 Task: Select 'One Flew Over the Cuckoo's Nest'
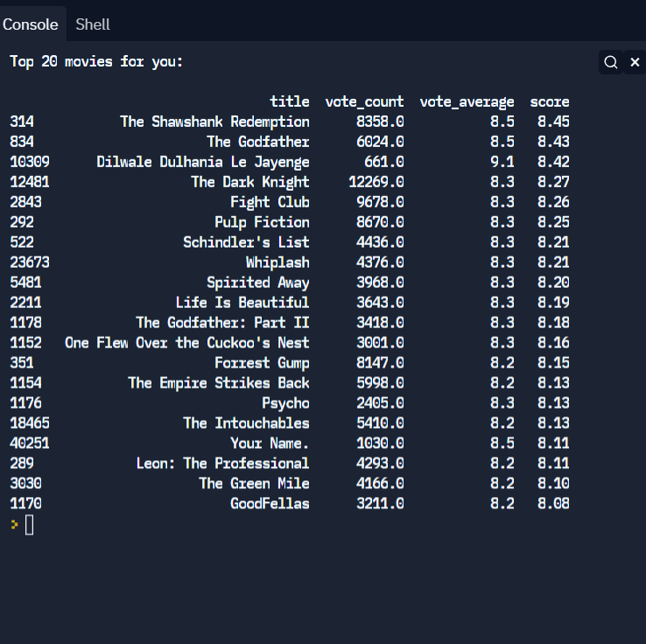coord(187,343)
